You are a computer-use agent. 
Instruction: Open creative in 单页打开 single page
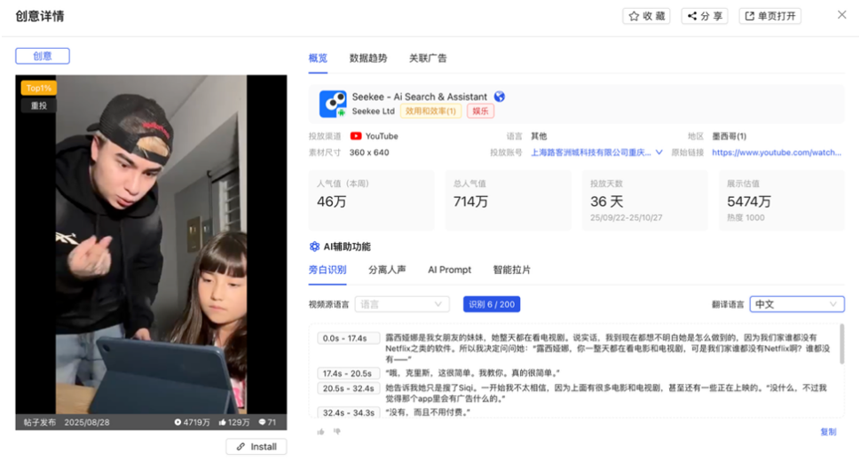[770, 16]
